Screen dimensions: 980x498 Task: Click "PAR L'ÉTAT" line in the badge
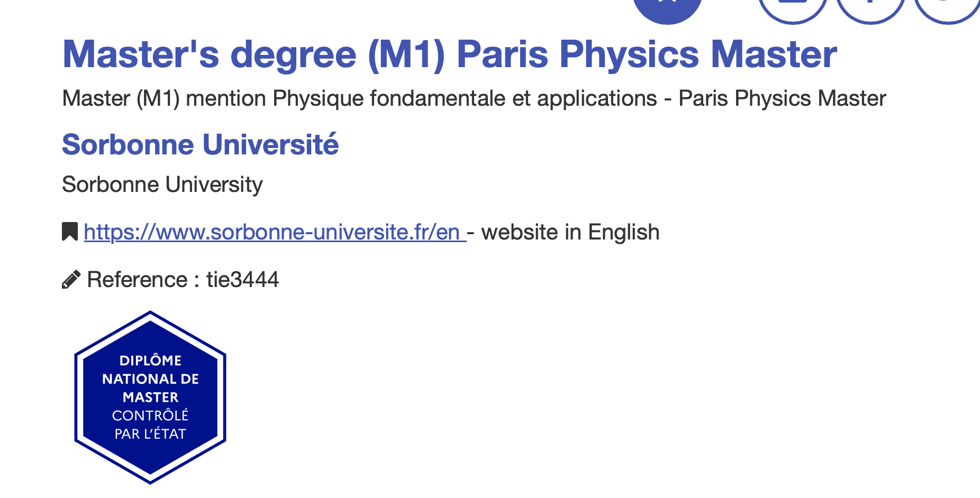coord(150,434)
